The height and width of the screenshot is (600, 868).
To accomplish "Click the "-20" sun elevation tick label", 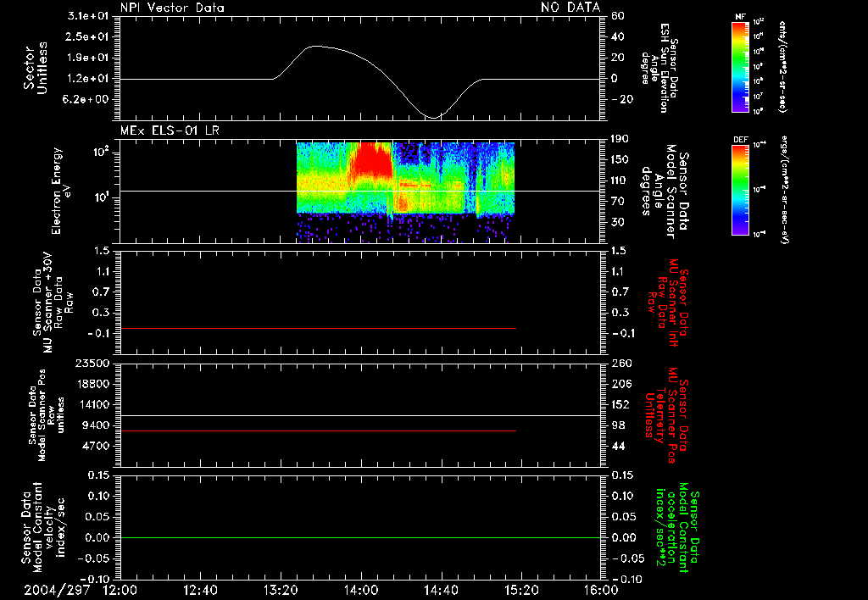I will [623, 99].
